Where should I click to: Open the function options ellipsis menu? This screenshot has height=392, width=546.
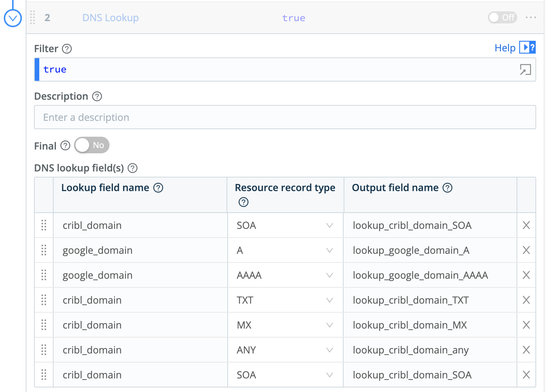(531, 17)
